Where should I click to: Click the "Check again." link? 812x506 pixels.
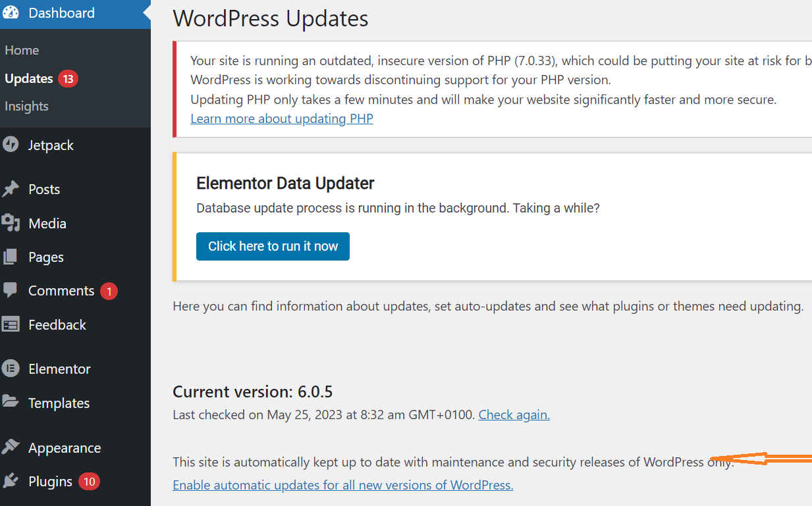(x=514, y=415)
